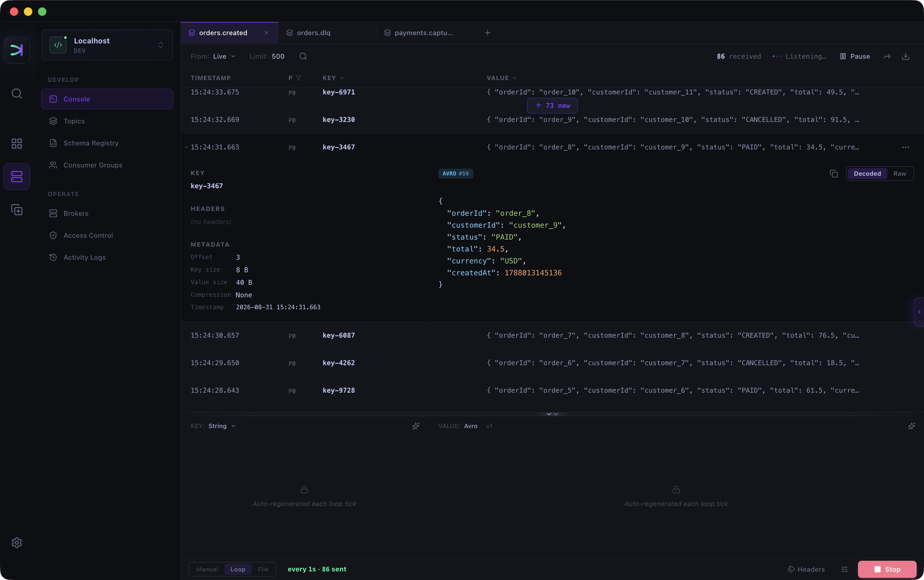924x580 pixels.
Task: Search messages with the magnifier icon
Action: pos(303,57)
